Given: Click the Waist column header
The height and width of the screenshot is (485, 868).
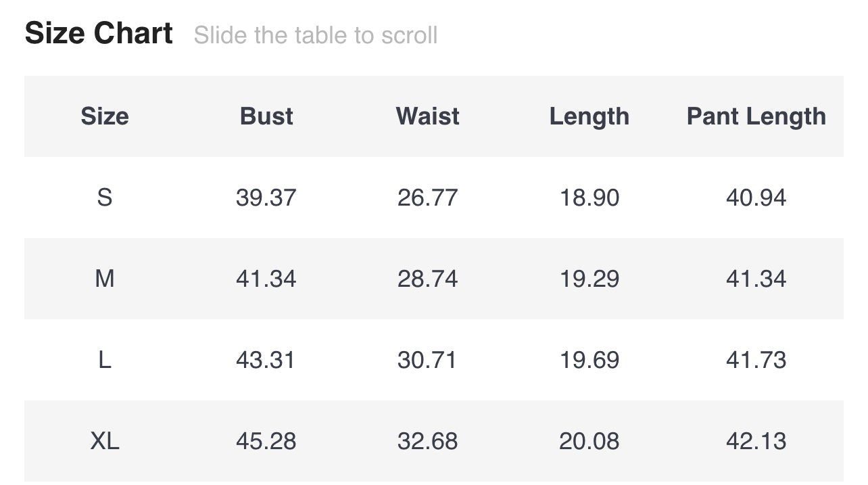Looking at the screenshot, I should 427,116.
